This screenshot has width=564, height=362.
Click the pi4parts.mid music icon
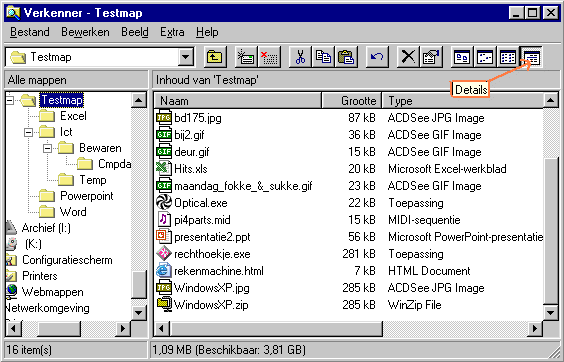coord(164,220)
